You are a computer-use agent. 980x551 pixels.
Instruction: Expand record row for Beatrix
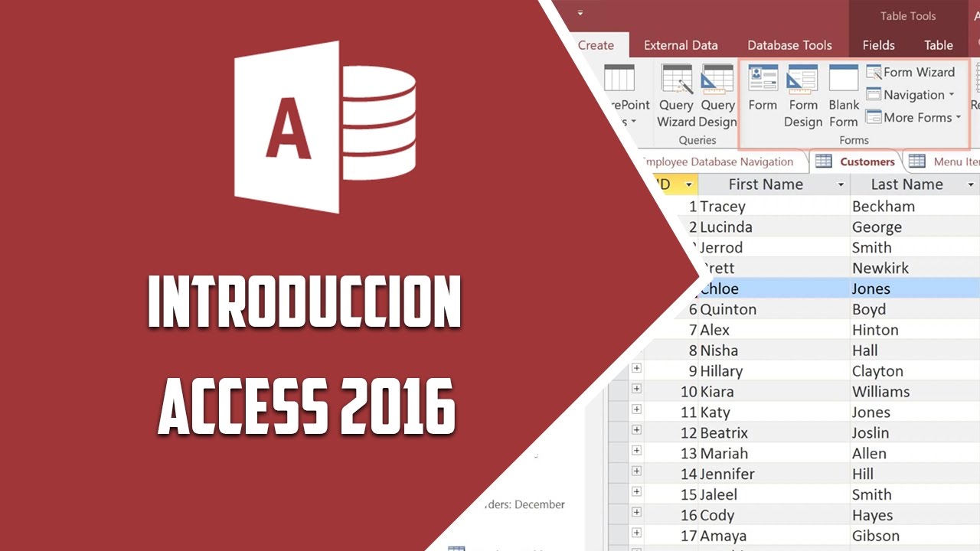tap(636, 430)
